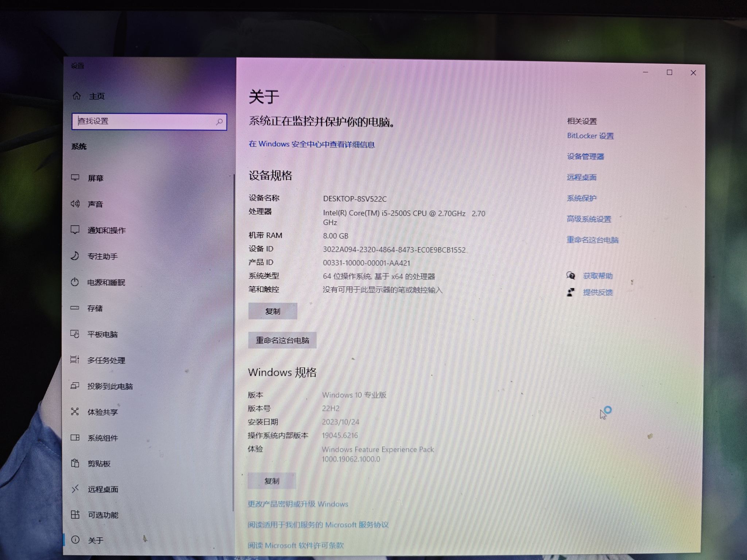Click the sidebar vertical scrollbar
Viewport: 747px width, 560px height.
click(233, 343)
